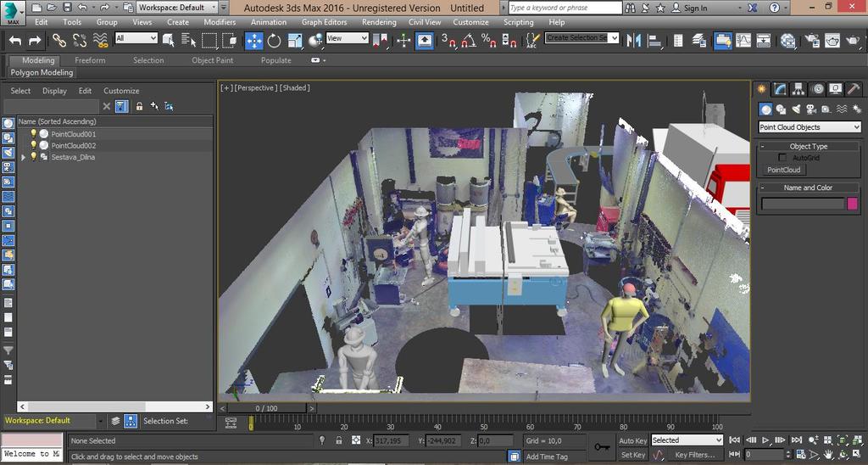Switch to the Utilities command panel tab
Screen dimensions: 868x465
pos(854,89)
